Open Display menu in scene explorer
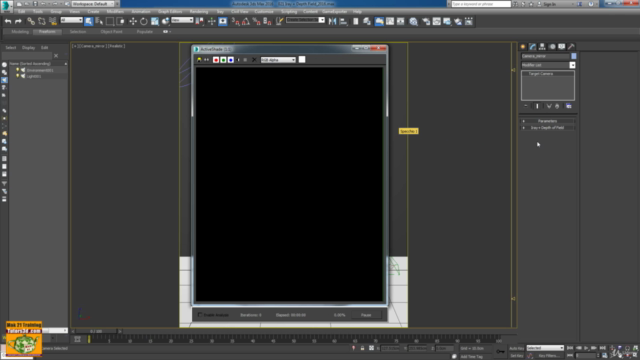 point(29,48)
